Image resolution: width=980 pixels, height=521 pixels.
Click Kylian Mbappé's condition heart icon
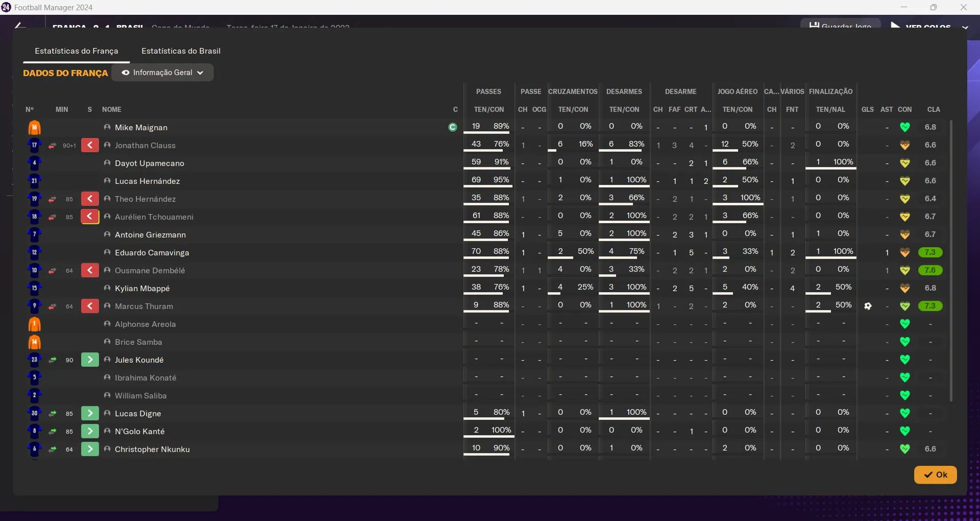[904, 289]
